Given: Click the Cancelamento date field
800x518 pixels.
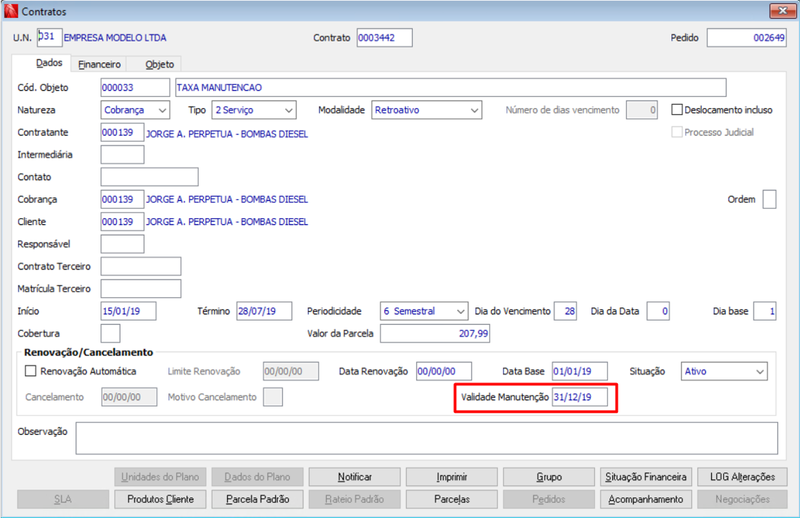Looking at the screenshot, I should [129, 397].
